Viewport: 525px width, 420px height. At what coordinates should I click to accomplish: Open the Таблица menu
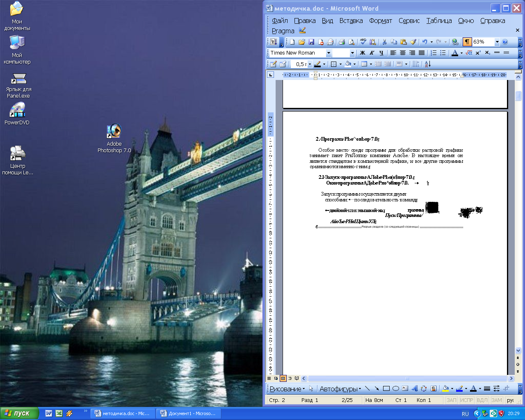[x=439, y=21]
